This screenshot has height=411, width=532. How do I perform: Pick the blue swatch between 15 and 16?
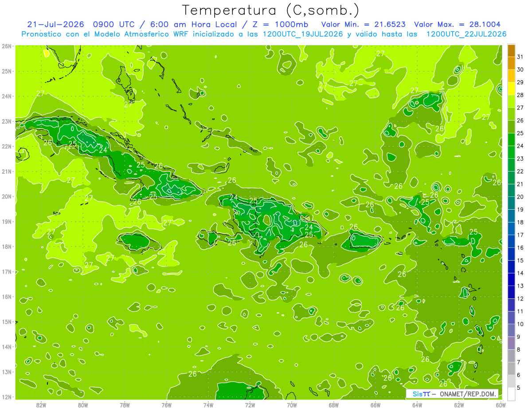click(x=511, y=254)
